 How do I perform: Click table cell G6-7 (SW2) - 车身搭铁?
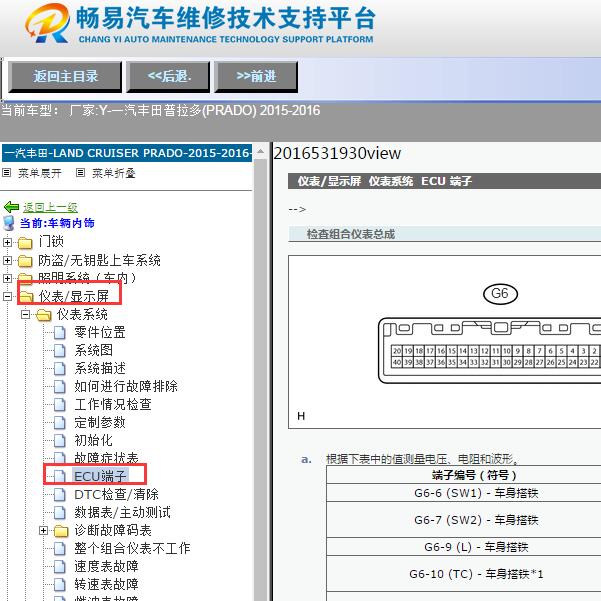476,520
